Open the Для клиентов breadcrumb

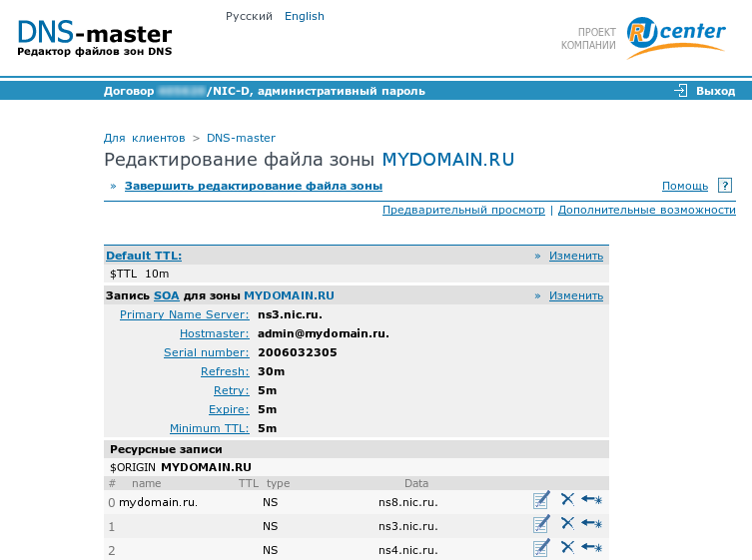coord(144,138)
